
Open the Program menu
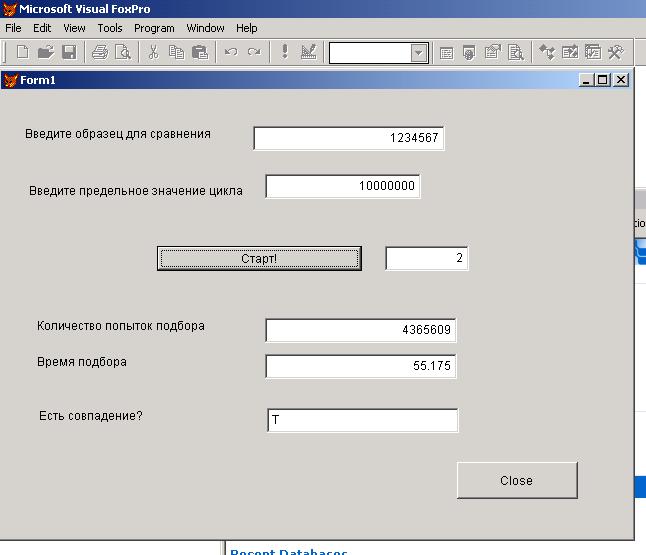tap(154, 28)
